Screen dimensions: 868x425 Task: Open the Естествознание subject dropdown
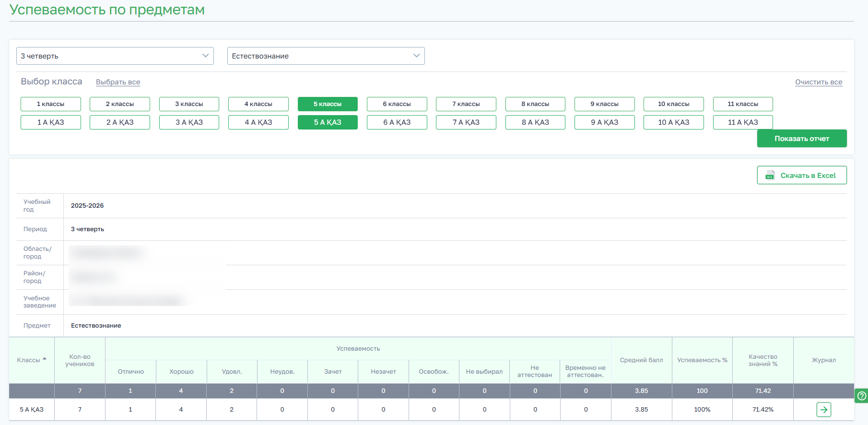point(326,56)
